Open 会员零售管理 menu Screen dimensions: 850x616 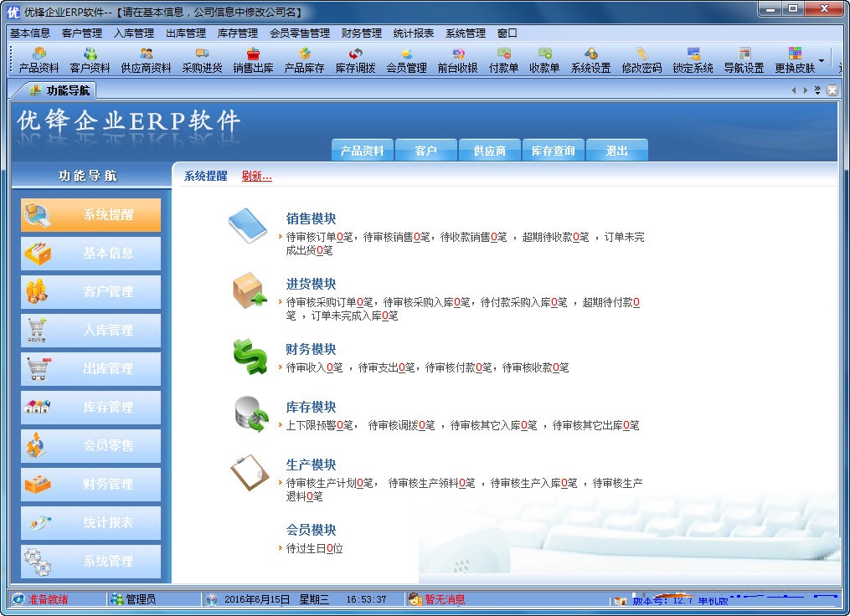[300, 33]
